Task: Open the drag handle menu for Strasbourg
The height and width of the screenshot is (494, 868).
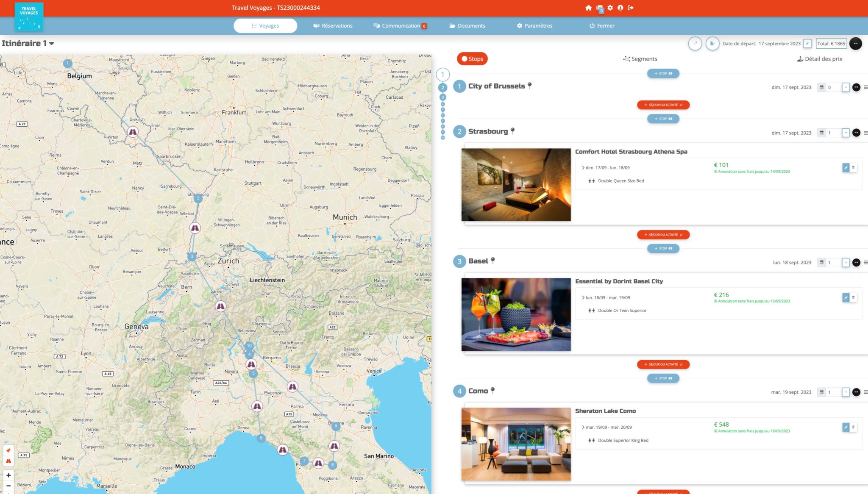Action: pos(865,133)
